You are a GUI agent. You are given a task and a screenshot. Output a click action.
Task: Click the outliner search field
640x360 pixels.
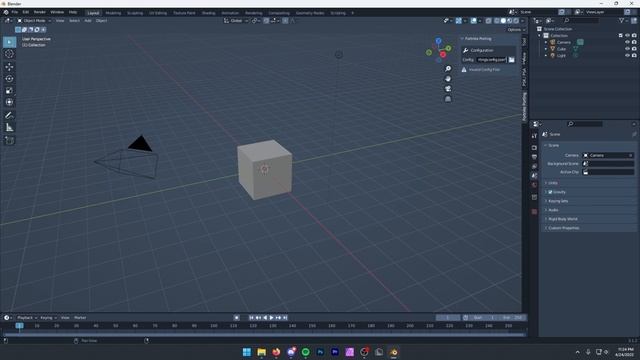pos(582,20)
